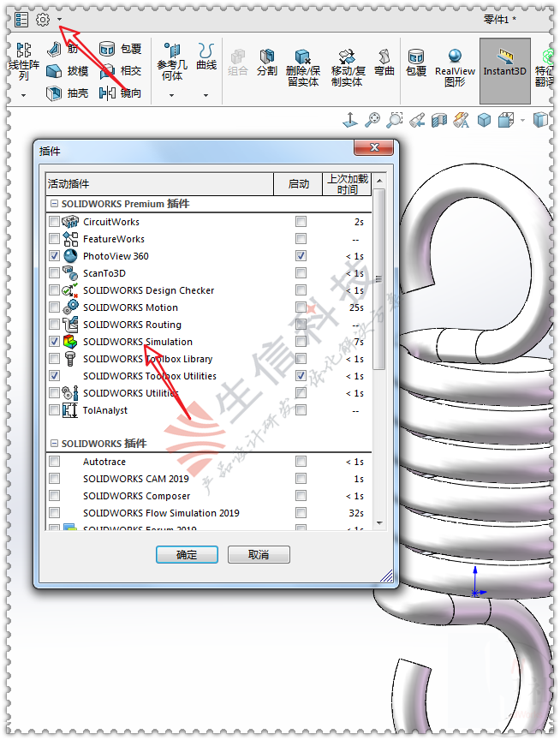Check SOLIDWORKS Simulation startup checkbox
This screenshot has height=740, width=560.
pyautogui.click(x=301, y=341)
